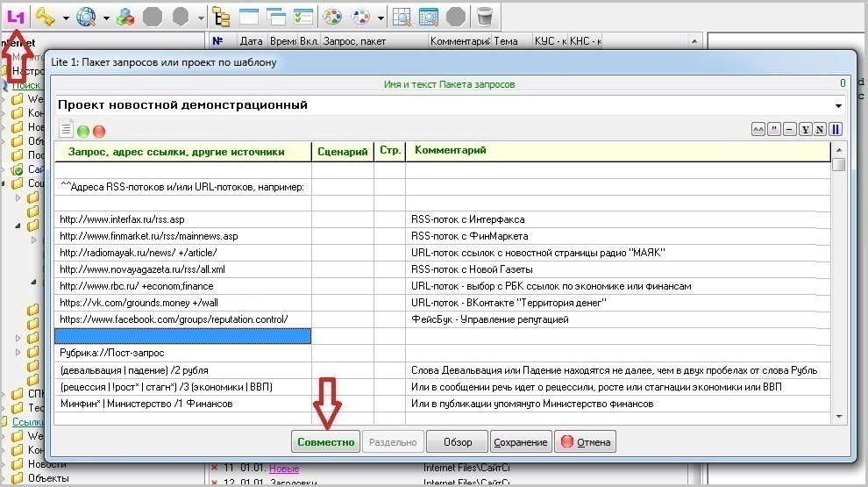Open dropdown arrow next to palette icon
868x487 pixels.
[381, 17]
